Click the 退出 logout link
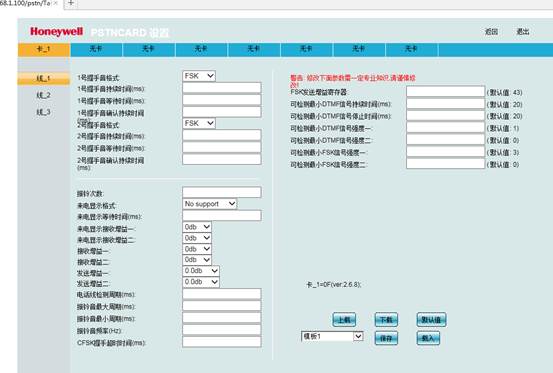Image resolution: width=553 pixels, height=373 pixels. pos(523,32)
